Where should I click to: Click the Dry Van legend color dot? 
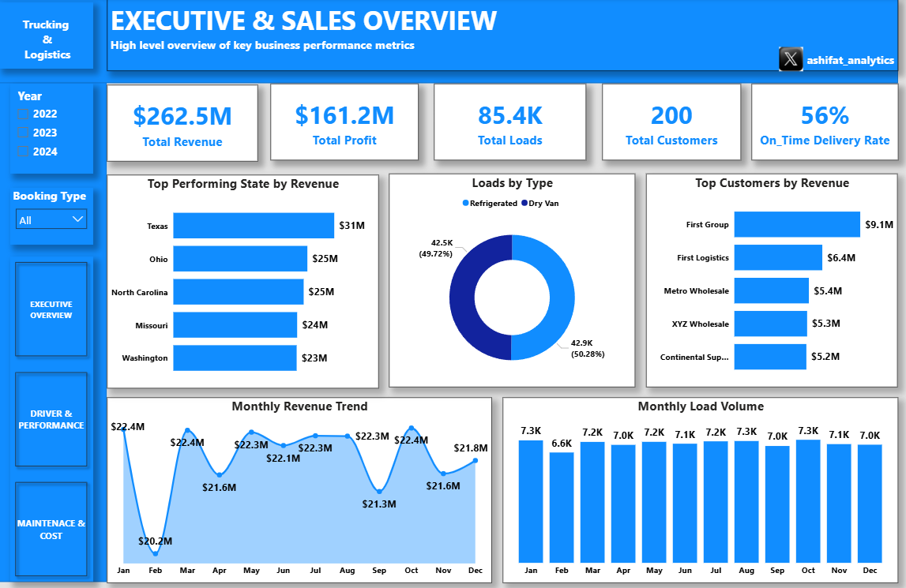click(524, 204)
